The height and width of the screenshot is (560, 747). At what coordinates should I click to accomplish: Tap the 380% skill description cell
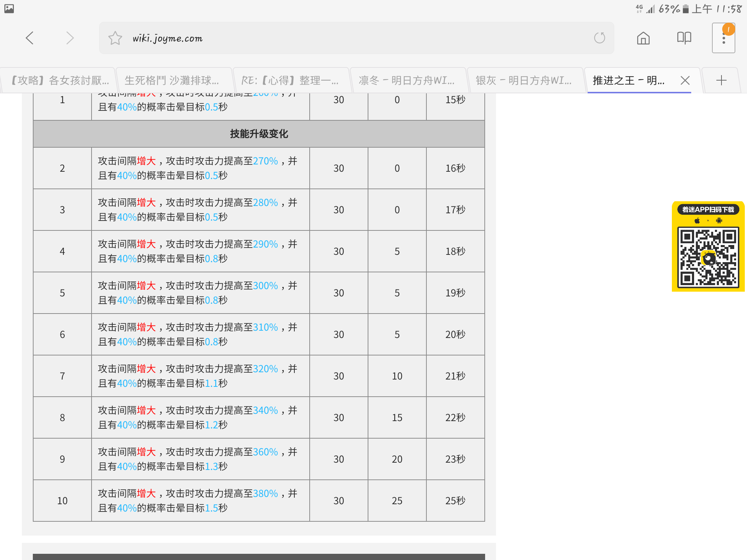click(x=201, y=501)
